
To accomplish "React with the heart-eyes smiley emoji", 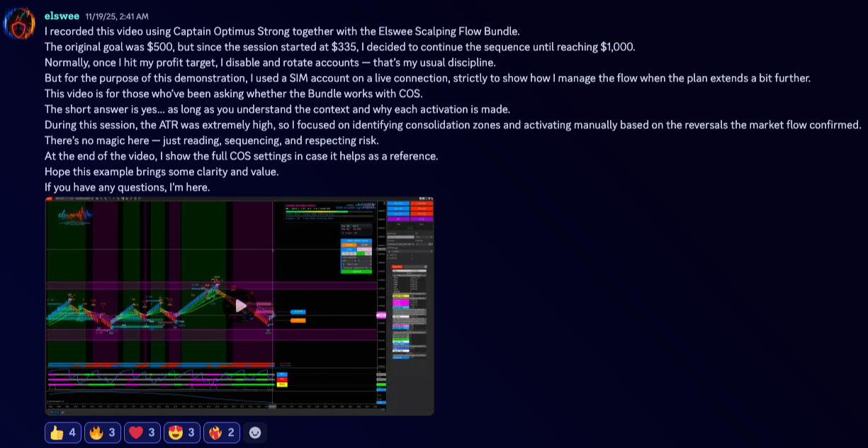I will pos(182,432).
